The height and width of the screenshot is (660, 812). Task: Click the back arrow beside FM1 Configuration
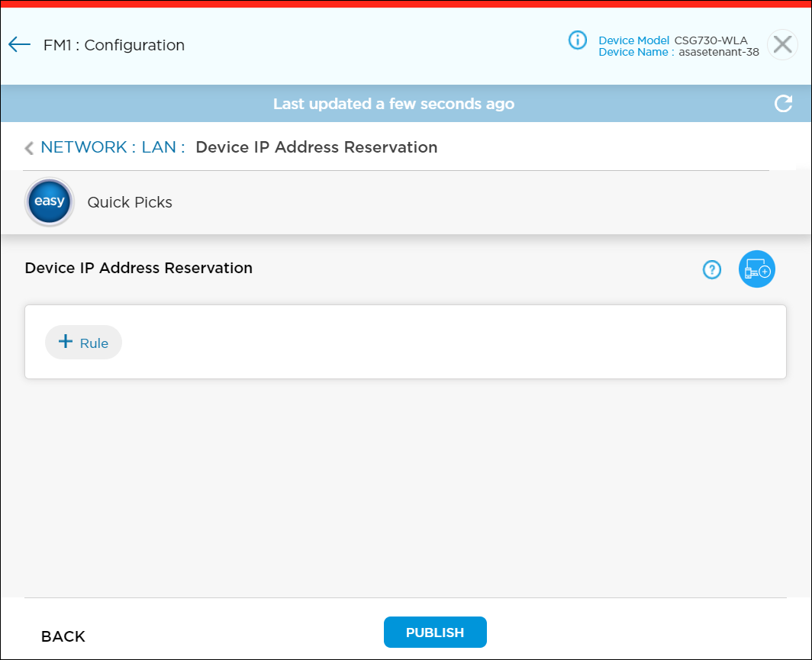[19, 45]
